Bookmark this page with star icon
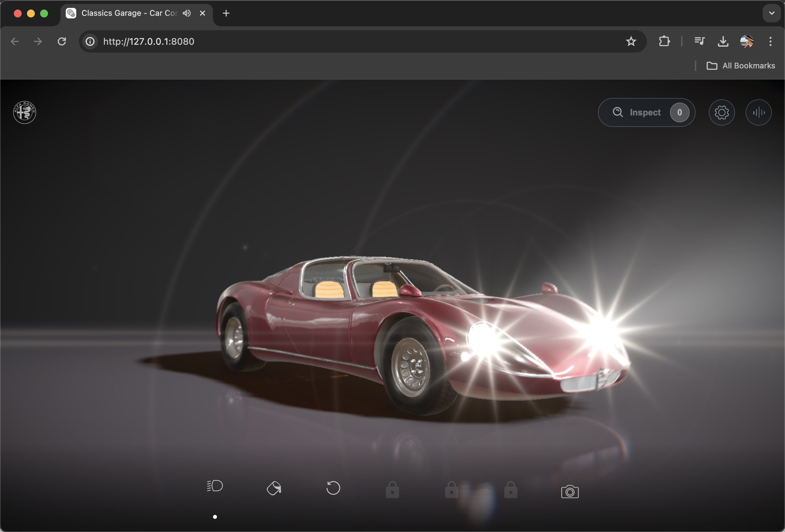 (x=630, y=41)
